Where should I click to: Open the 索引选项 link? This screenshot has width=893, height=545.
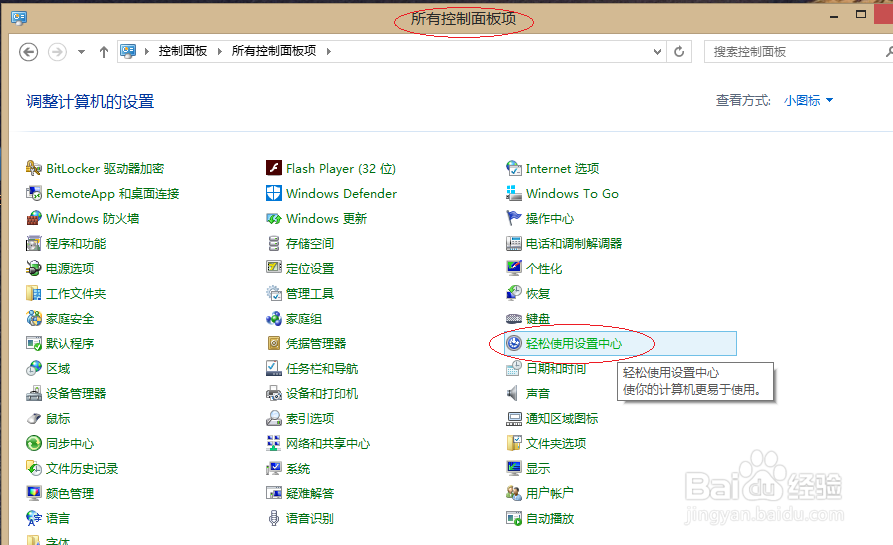[x=310, y=419]
